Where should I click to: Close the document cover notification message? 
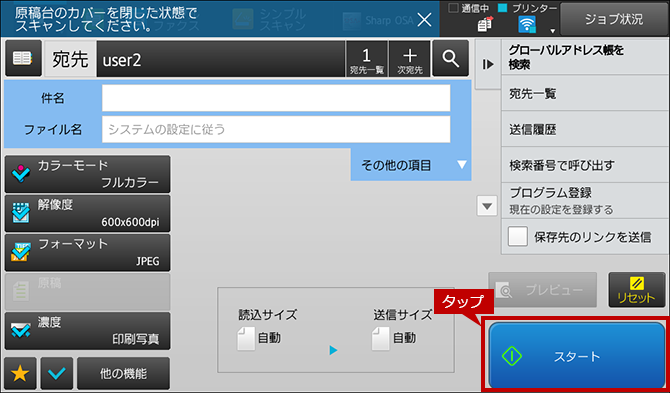coord(424,19)
